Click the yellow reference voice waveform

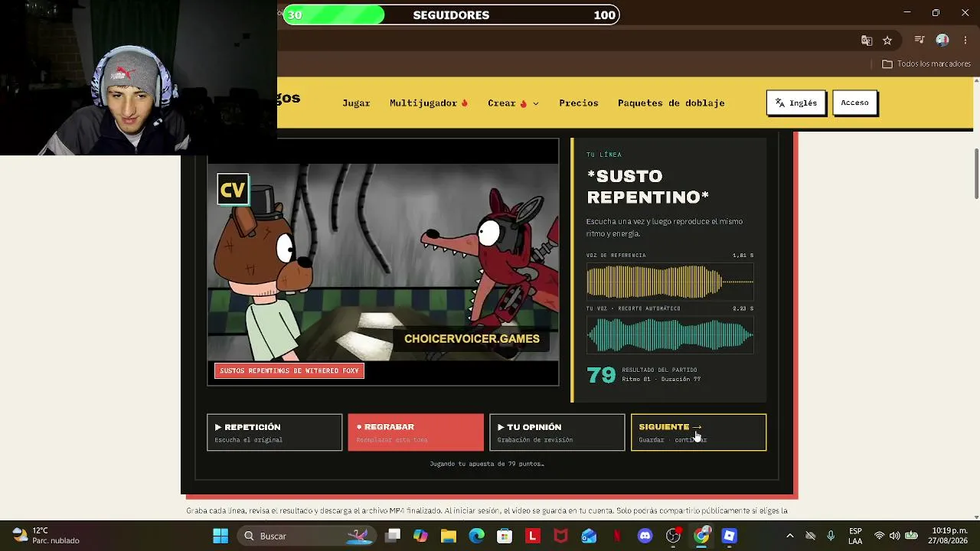click(670, 281)
